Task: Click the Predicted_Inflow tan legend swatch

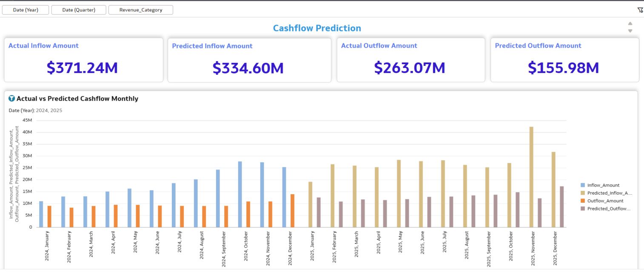Action: tap(583, 193)
